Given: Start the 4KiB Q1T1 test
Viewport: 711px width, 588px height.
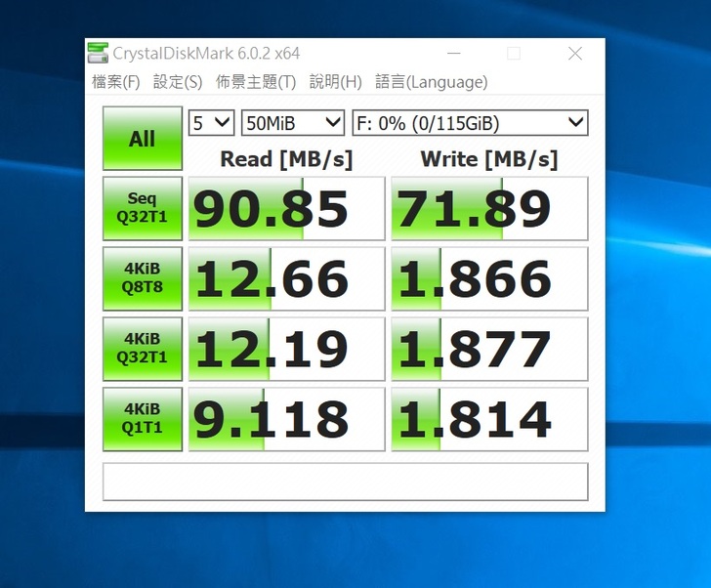Looking at the screenshot, I should [143, 419].
